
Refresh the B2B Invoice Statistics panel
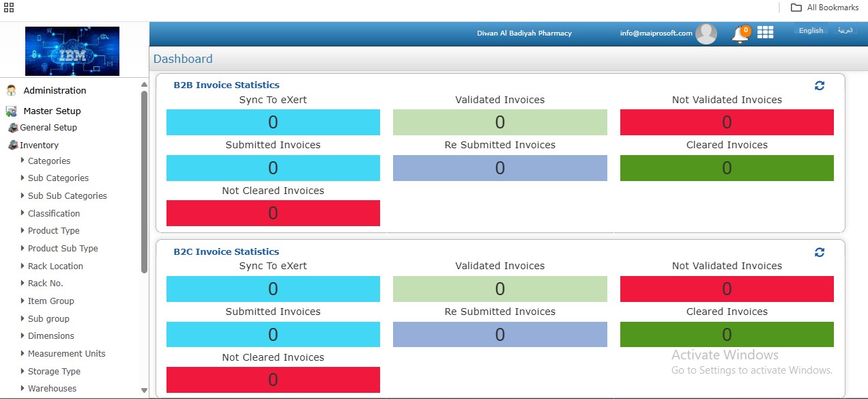[x=820, y=85]
